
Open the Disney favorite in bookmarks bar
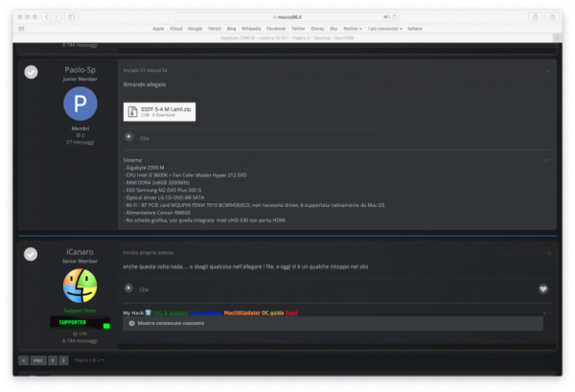coord(317,29)
